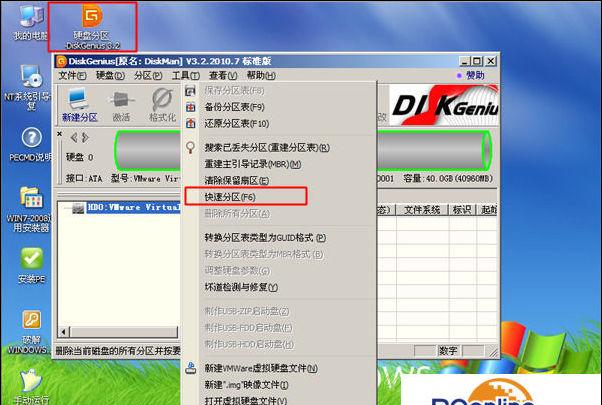Viewport: 602px width, 405px height.
Task: Go to next disk using right arrow
Action: 86,137
